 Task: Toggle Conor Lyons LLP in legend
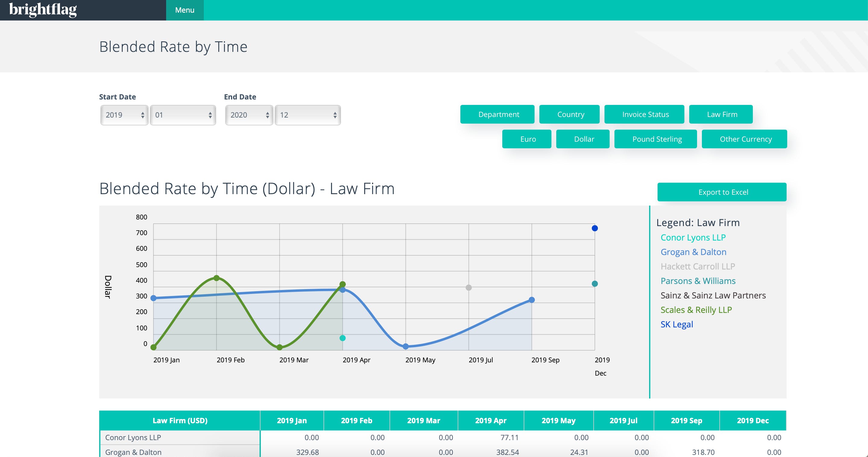693,237
